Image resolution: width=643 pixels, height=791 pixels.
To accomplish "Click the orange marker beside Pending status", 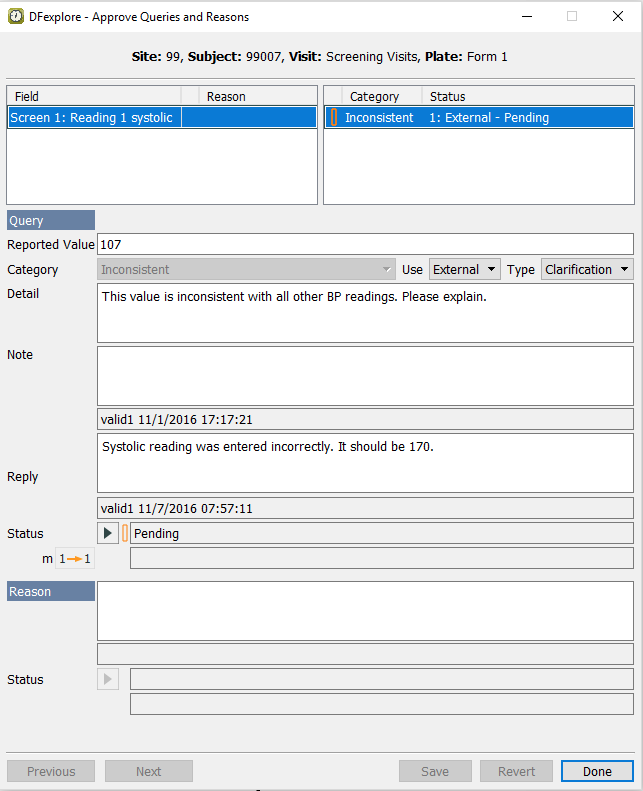I will (x=125, y=534).
